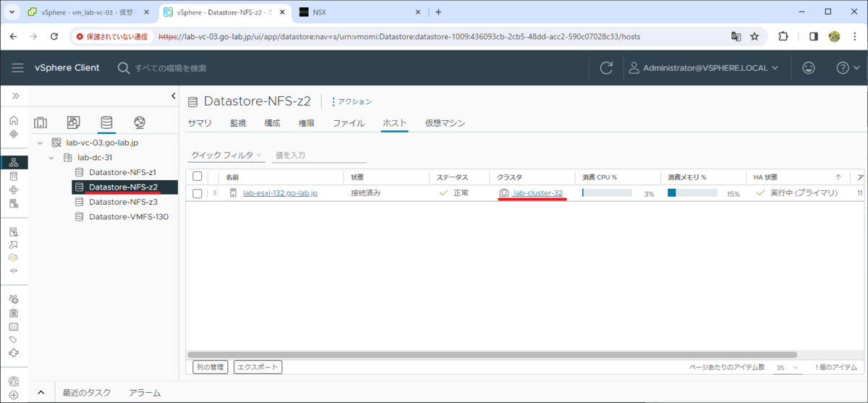Focus the filter value input field
This screenshot has height=403, width=868.
coord(320,155)
